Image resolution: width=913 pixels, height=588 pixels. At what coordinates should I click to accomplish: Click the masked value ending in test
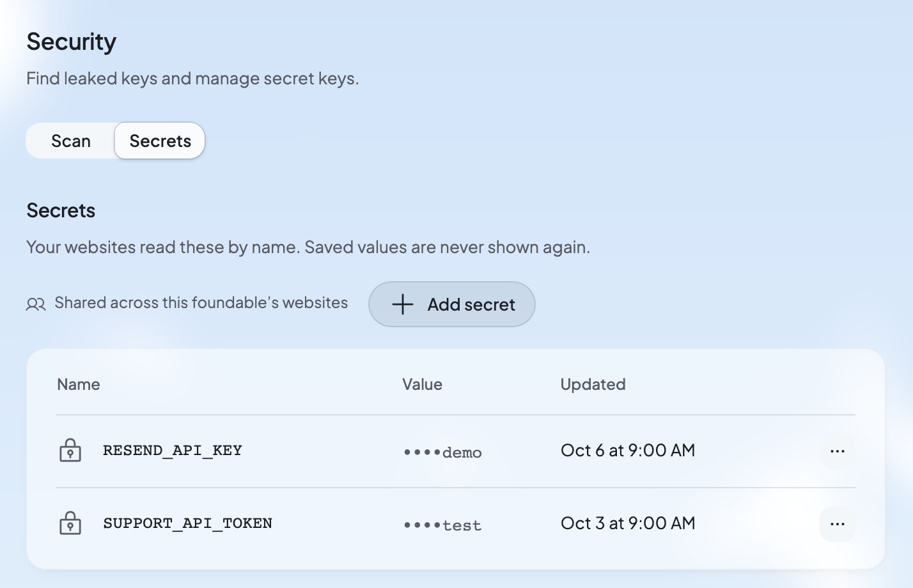tap(442, 525)
